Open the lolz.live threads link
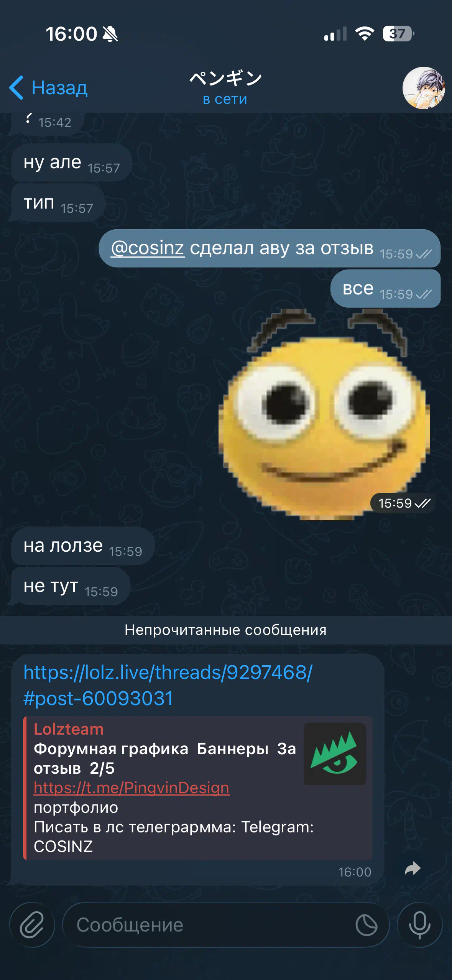The width and height of the screenshot is (452, 980). (168, 685)
